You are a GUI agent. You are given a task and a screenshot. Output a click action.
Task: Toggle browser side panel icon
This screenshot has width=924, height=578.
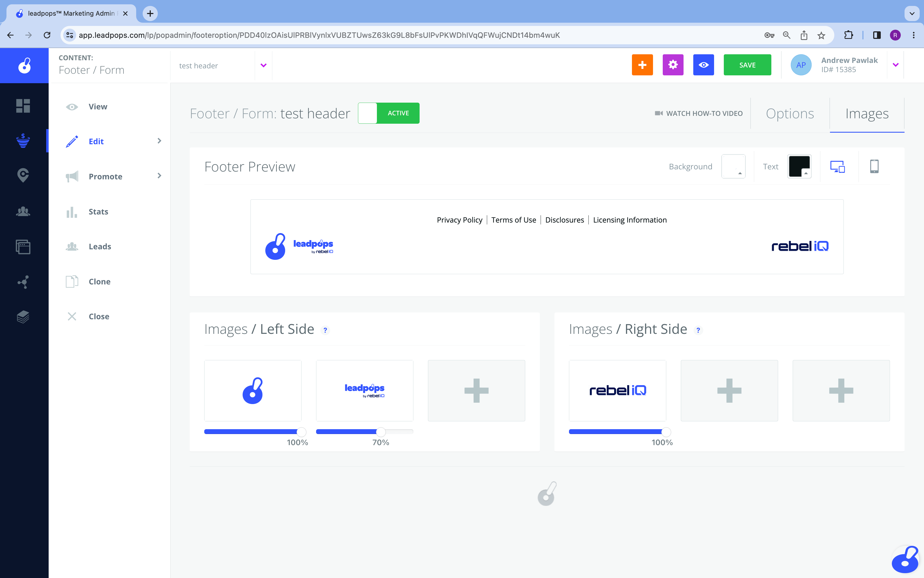877,35
